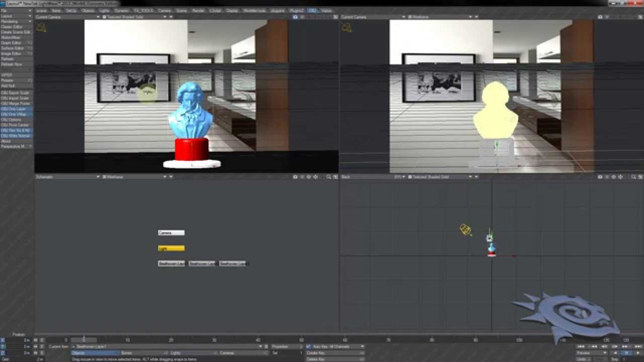Toggle the Auto Key checkbox
The image size is (644, 362).
pos(308,347)
